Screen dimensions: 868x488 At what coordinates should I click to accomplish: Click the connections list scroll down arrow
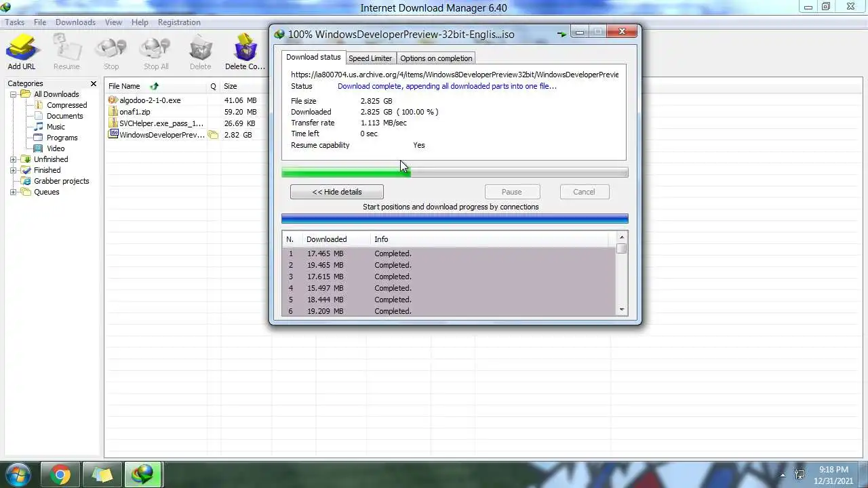click(x=621, y=310)
